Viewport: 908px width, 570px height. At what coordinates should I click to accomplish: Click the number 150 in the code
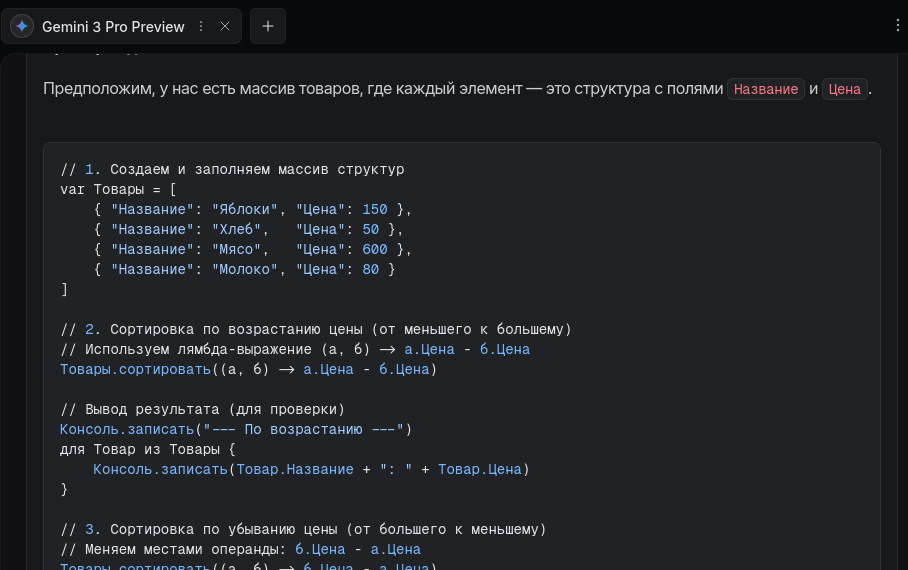click(374, 210)
